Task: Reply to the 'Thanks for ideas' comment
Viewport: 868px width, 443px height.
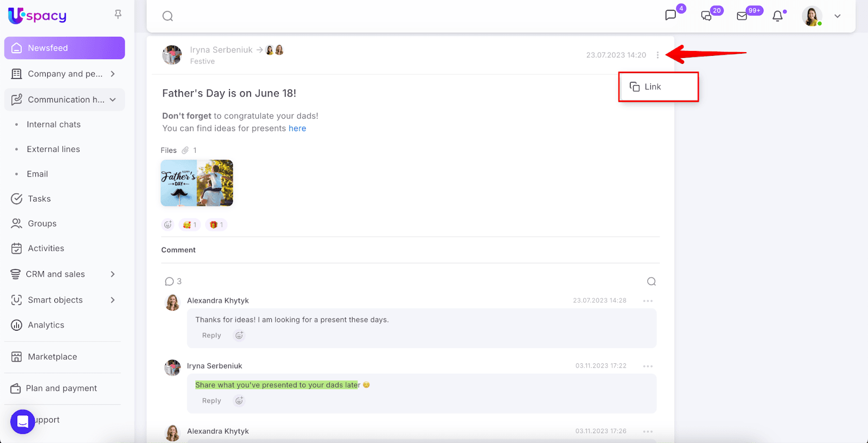Action: (212, 336)
